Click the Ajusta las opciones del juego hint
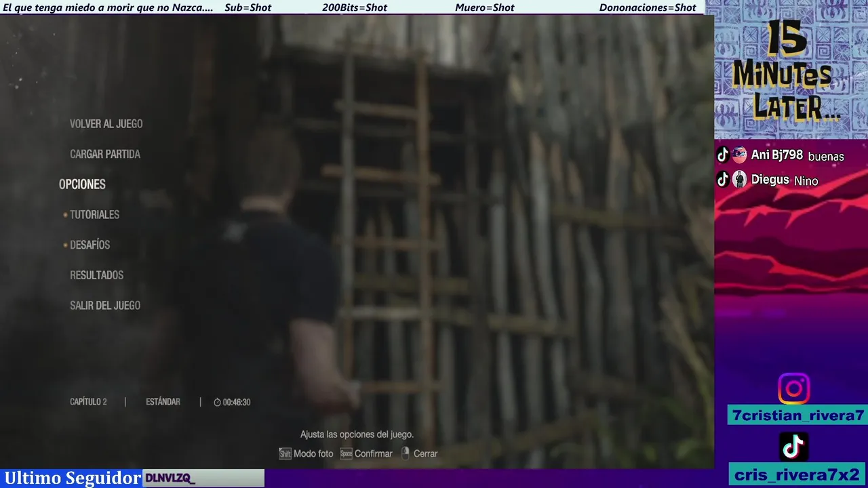868x488 pixels. (357, 434)
